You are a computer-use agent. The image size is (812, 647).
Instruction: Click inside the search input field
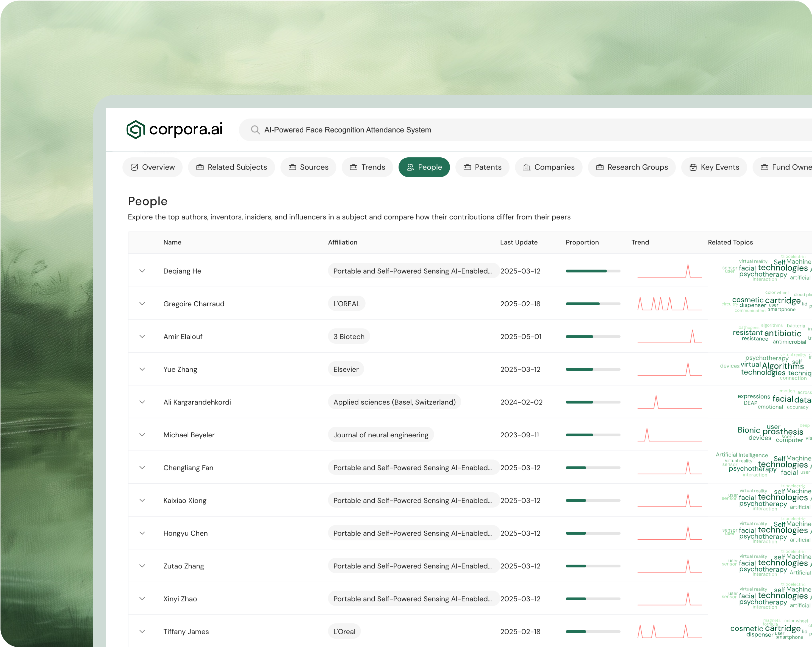(414, 130)
